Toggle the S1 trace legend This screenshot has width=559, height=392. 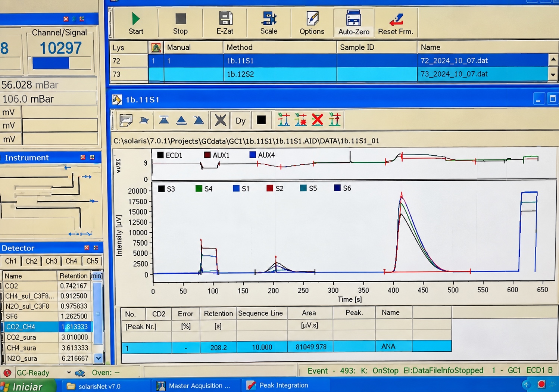236,189
